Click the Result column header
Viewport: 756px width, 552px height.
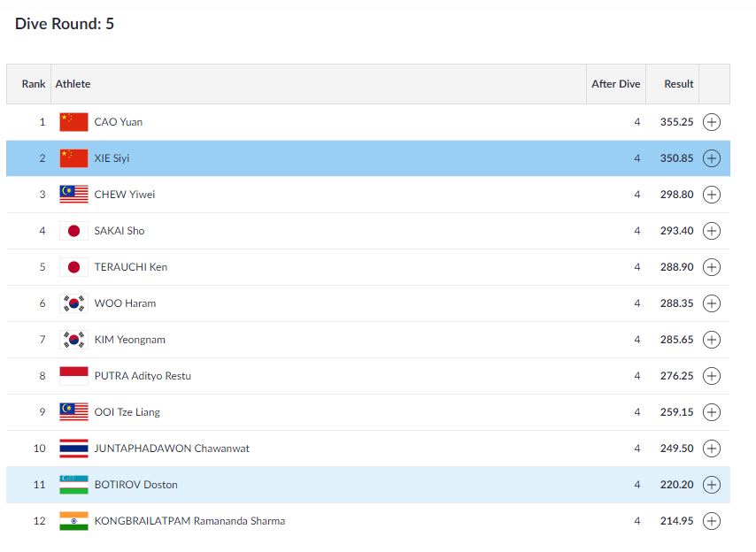tap(679, 84)
